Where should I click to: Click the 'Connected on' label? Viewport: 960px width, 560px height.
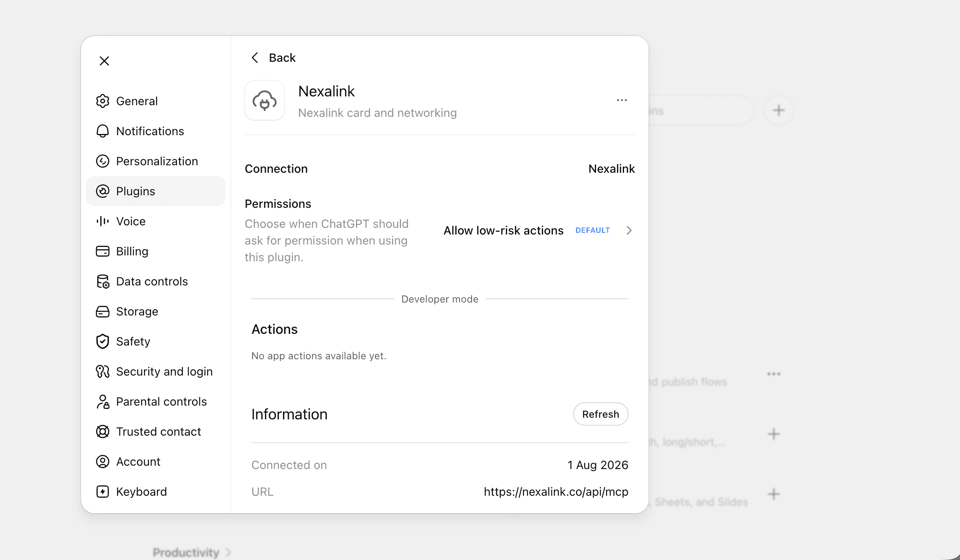[x=289, y=465]
